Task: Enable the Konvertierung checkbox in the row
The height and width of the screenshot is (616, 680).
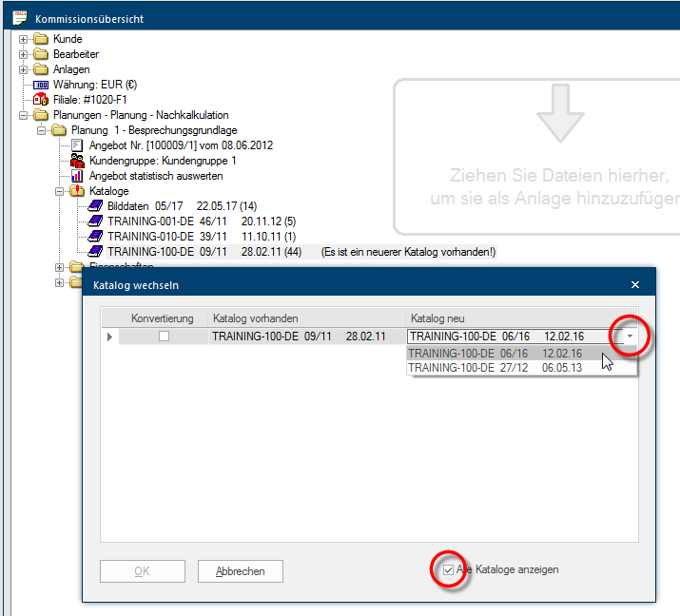Action: [165, 337]
